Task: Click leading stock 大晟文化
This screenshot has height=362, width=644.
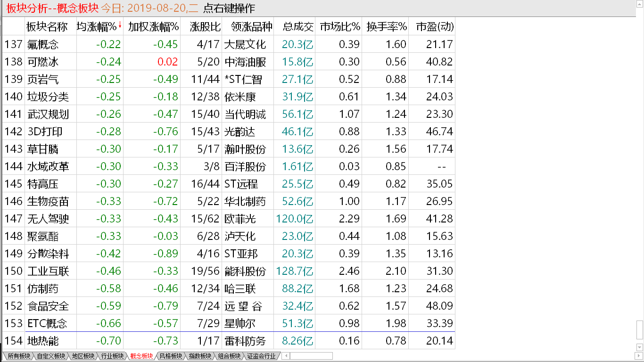Action: pos(245,44)
